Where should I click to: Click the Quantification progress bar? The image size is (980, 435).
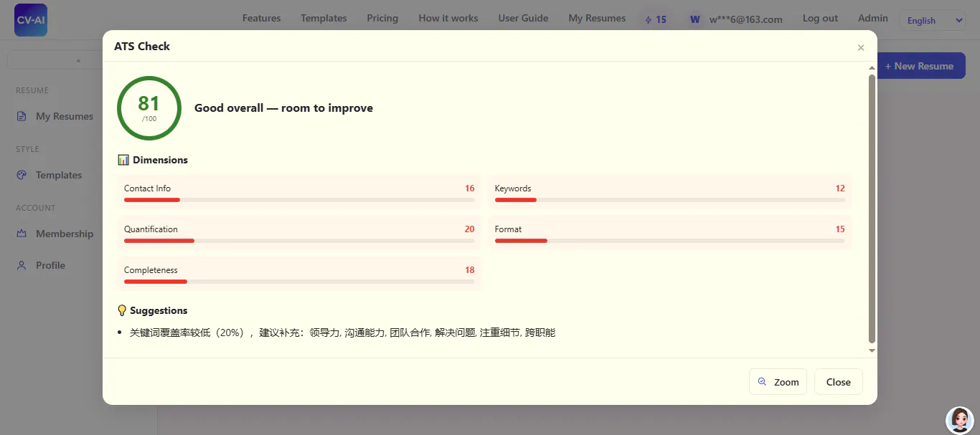[299, 241]
